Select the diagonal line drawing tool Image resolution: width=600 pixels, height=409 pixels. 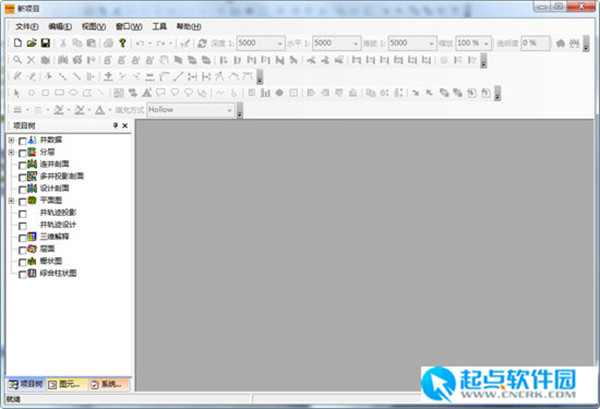pos(100,93)
